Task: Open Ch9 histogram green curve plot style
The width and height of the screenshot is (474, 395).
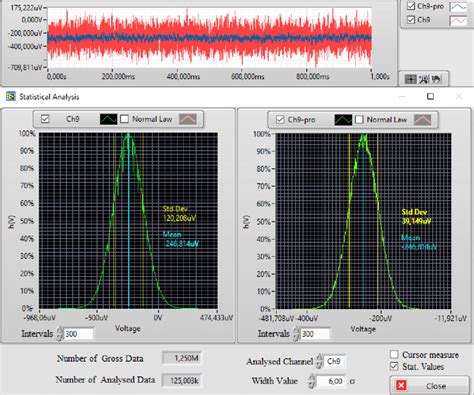Action: pos(109,119)
